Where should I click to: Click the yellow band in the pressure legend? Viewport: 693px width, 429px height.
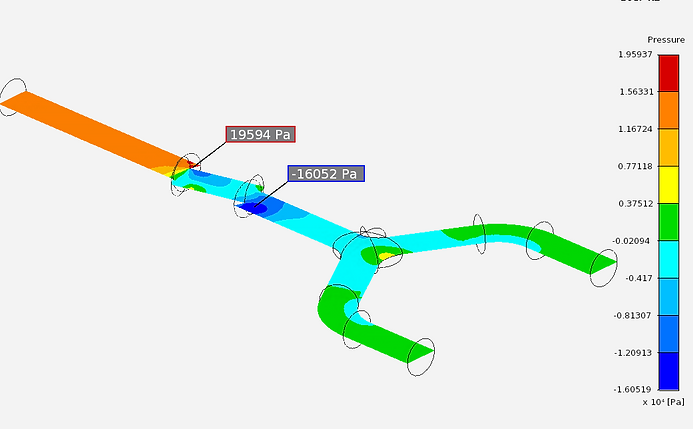pos(669,185)
